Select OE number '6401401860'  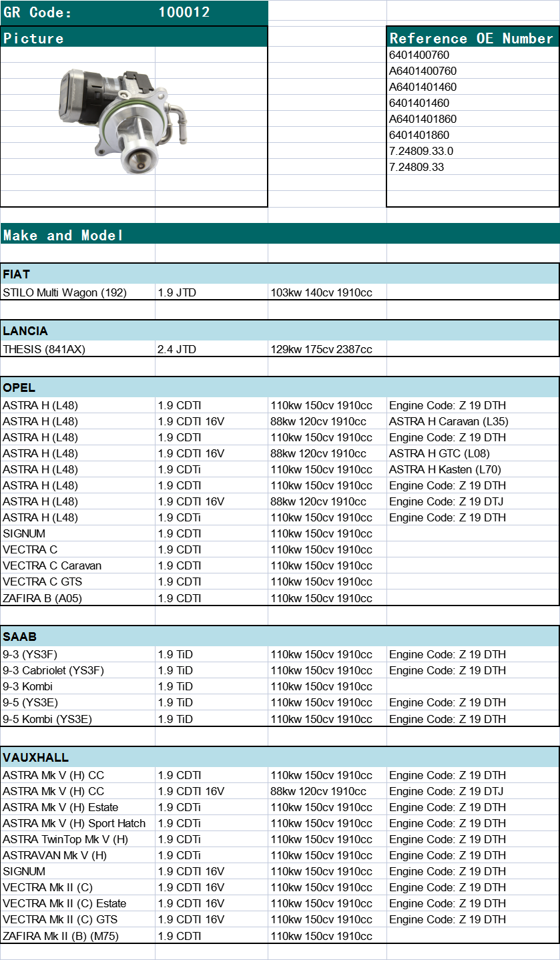(419, 135)
